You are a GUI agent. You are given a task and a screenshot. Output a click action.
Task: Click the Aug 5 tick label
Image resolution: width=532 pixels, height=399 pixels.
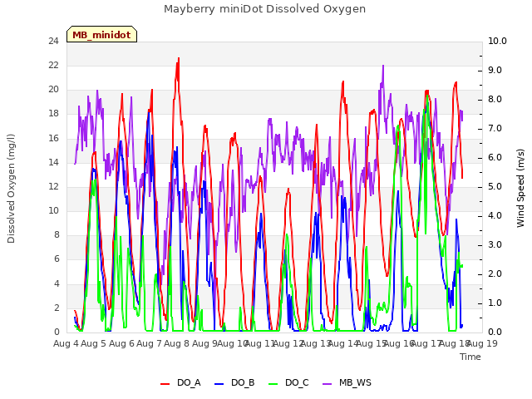93,343
